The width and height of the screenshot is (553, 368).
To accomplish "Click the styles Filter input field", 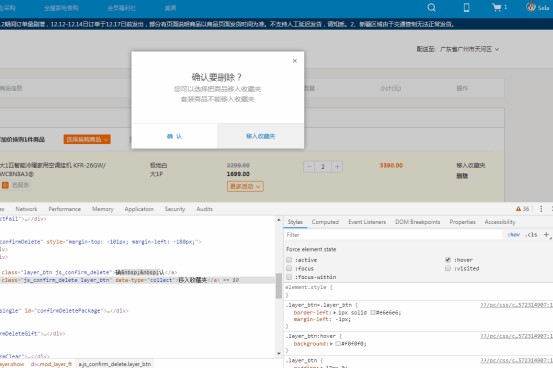I will [393, 235].
